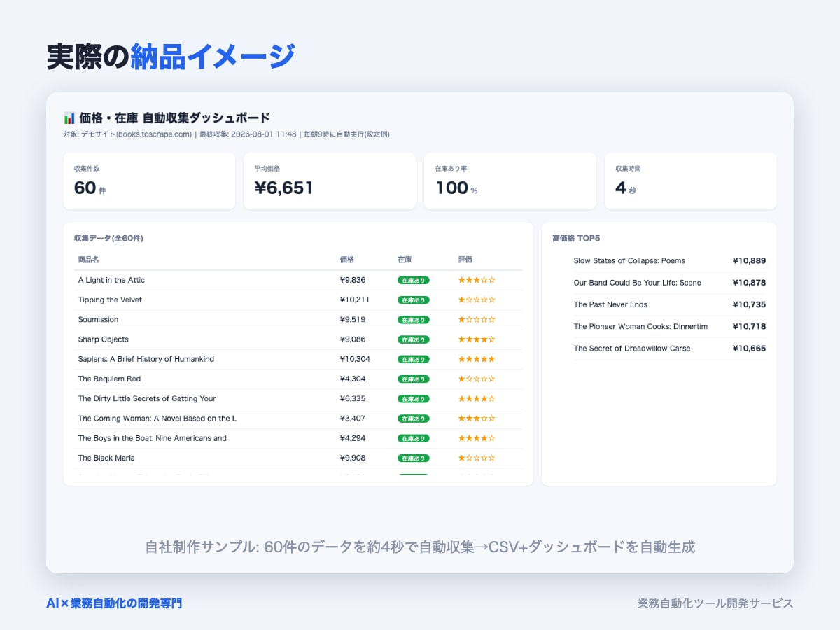Select the 収集件数 card showing 60 件
The width and height of the screenshot is (840, 630).
coord(149,181)
